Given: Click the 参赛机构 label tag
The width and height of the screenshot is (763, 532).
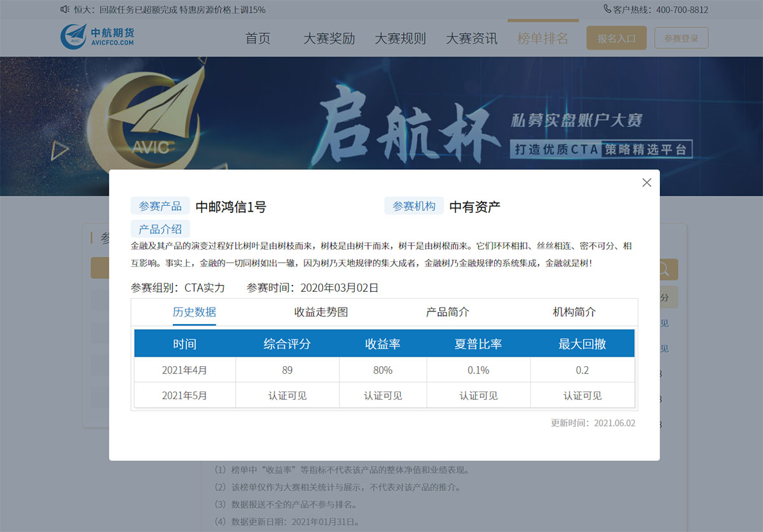Looking at the screenshot, I should [414, 206].
